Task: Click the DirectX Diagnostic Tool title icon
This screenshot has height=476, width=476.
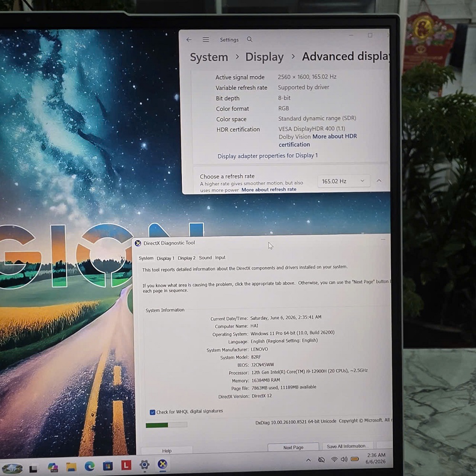Action: click(138, 243)
